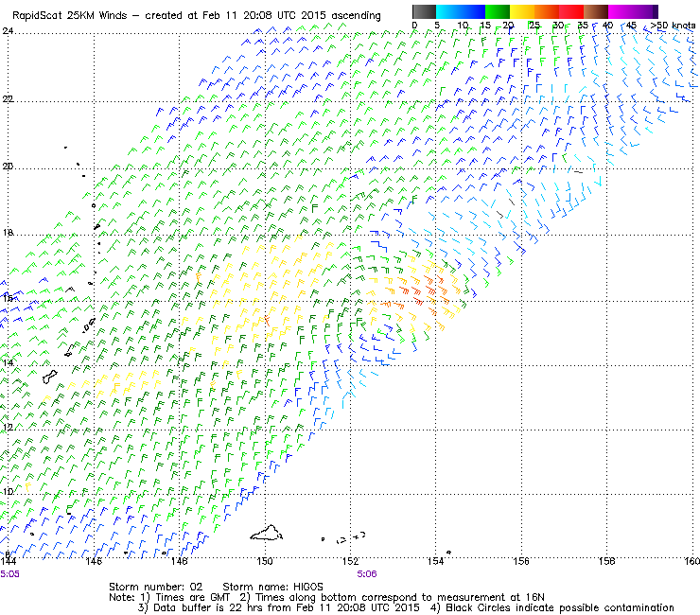The width and height of the screenshot is (700, 615).
Task: Click the '24' latitude axis label
Action: [x=8, y=31]
